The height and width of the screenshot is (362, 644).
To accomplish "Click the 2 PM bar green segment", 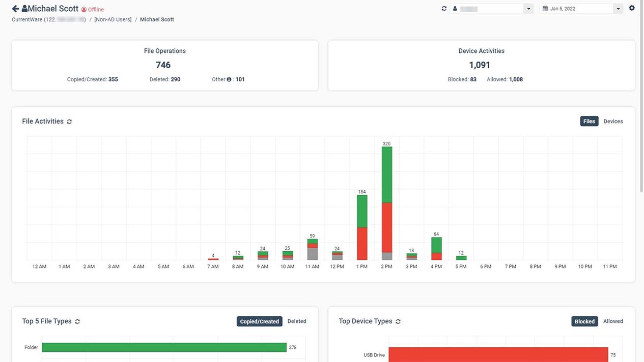I will (387, 175).
